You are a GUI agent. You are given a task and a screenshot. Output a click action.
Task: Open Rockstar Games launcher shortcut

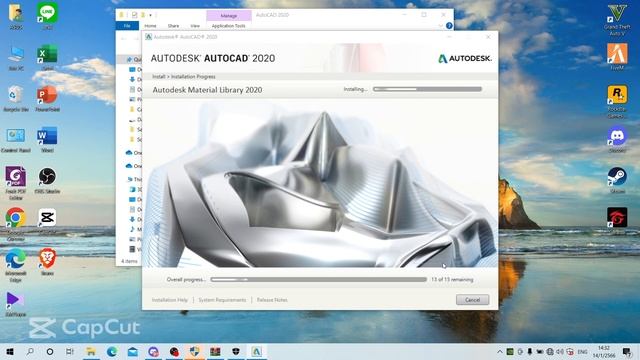point(617,101)
